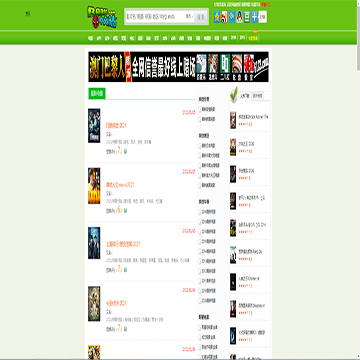Share via the red Weibo icon
This screenshot has height=360, width=360.
point(224,17)
